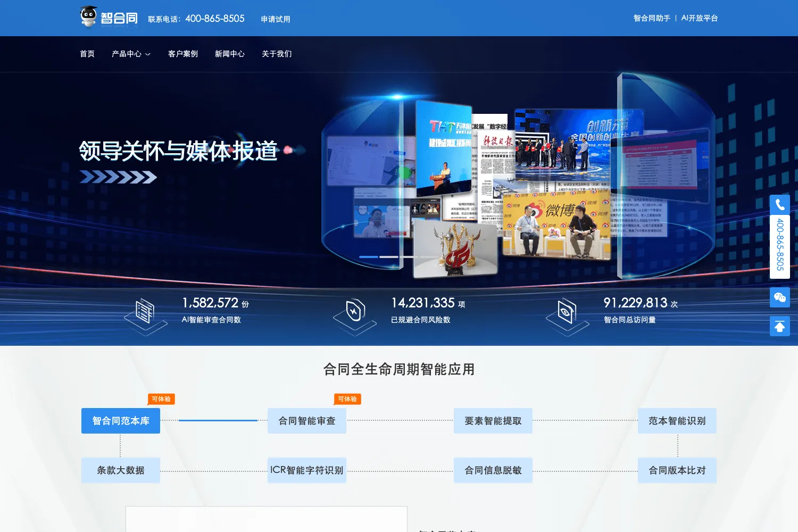Select the 合同信息脱敏 tab

[x=493, y=470]
